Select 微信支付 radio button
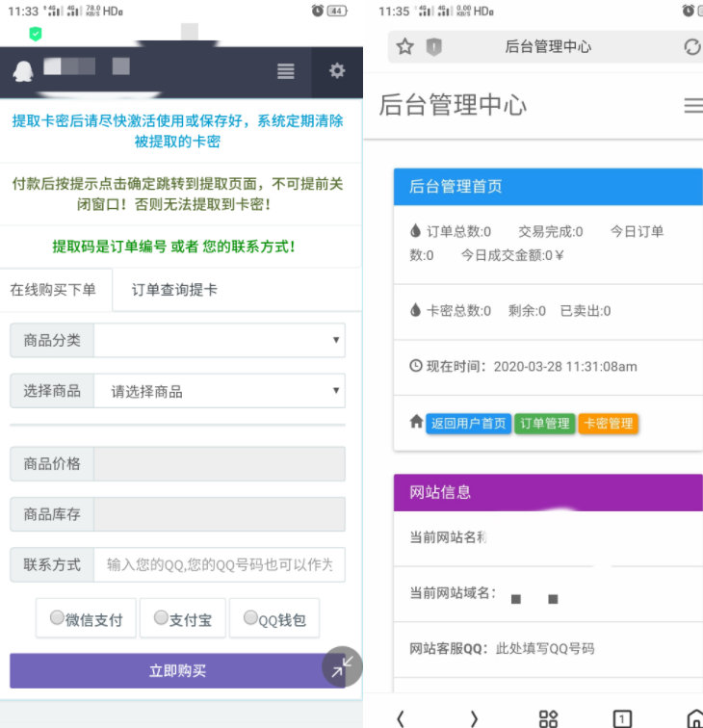Viewport: 703px width, 728px height. pyautogui.click(x=57, y=617)
